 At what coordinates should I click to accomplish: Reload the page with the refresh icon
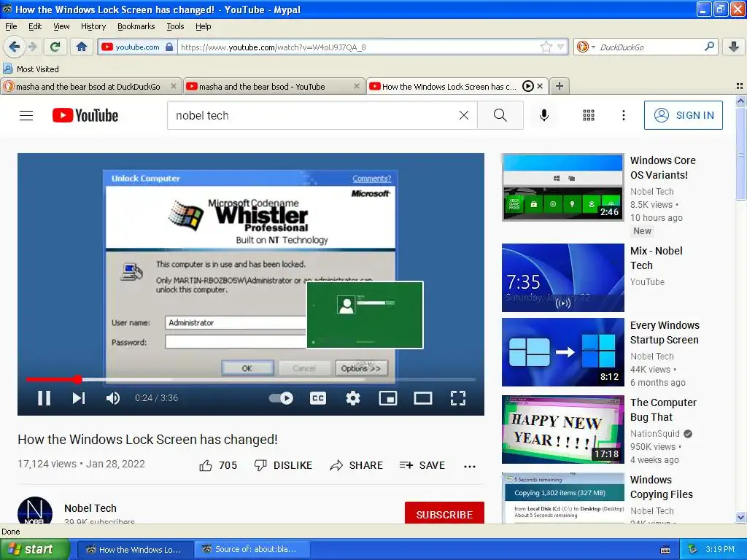[x=55, y=47]
